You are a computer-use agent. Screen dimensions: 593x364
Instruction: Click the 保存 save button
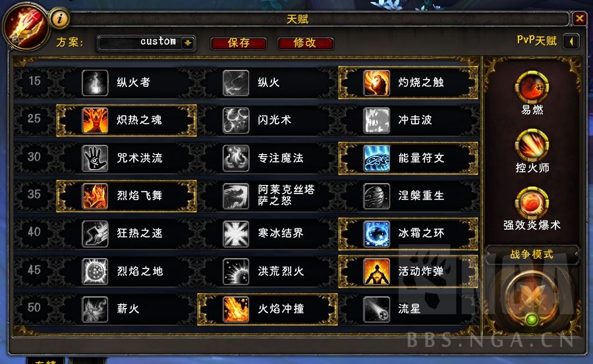pyautogui.click(x=239, y=43)
